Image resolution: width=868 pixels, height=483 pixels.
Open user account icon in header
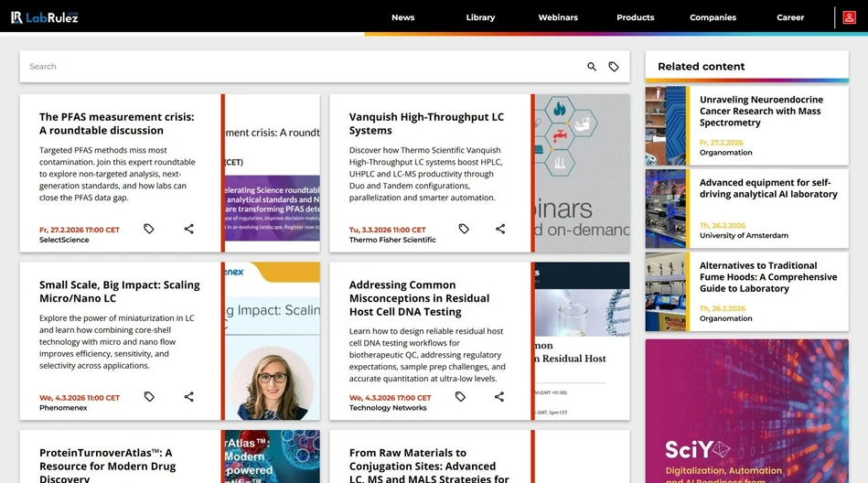coord(850,17)
